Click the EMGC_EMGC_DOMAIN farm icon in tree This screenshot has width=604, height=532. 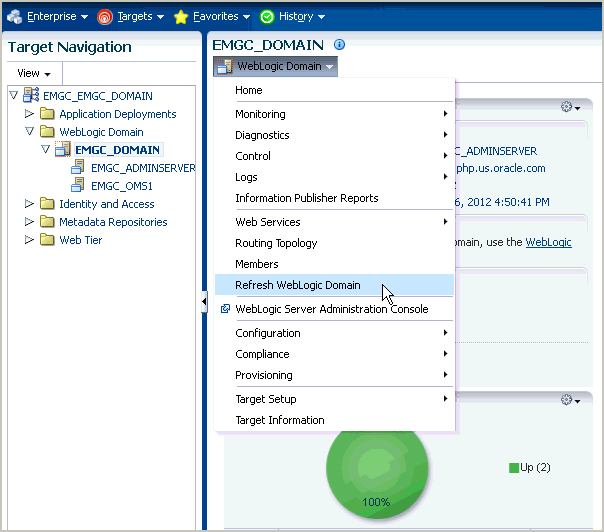(x=31, y=95)
